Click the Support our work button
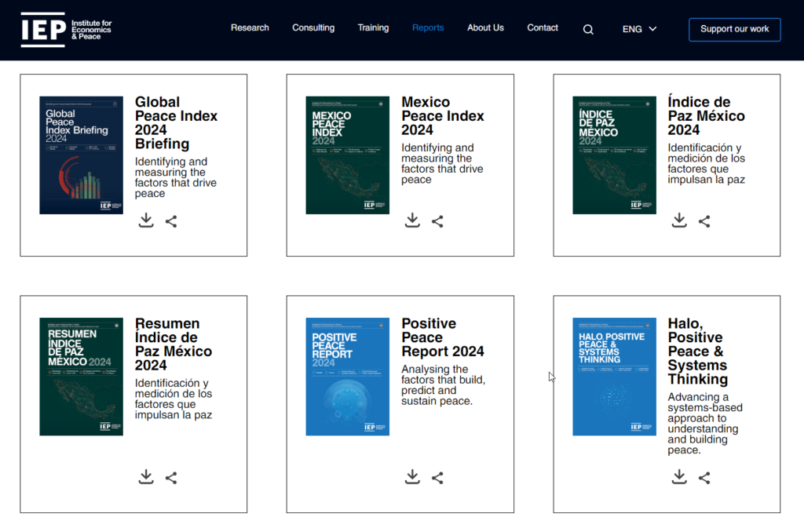Viewport: 804px width, 532px height. pyautogui.click(x=735, y=29)
